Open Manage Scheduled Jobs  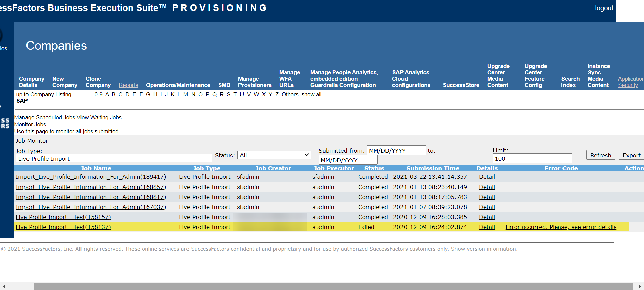pos(45,117)
